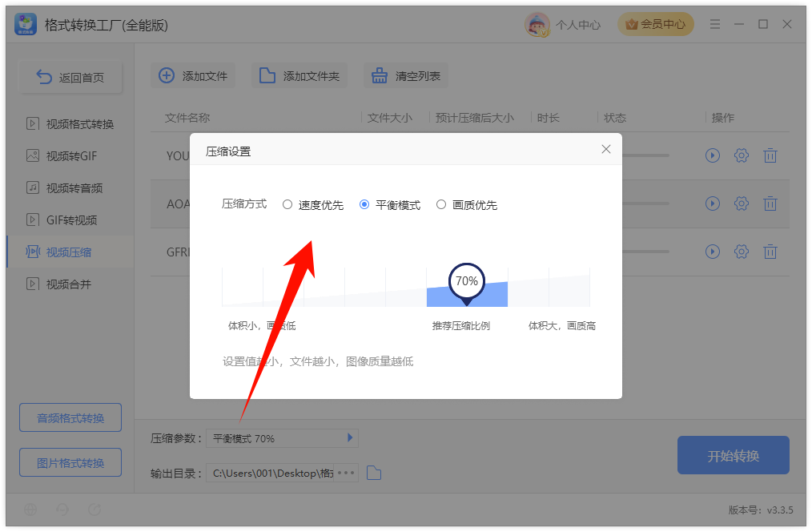This screenshot has height=532, width=812.
Task: Play the GFRI file row
Action: [713, 252]
